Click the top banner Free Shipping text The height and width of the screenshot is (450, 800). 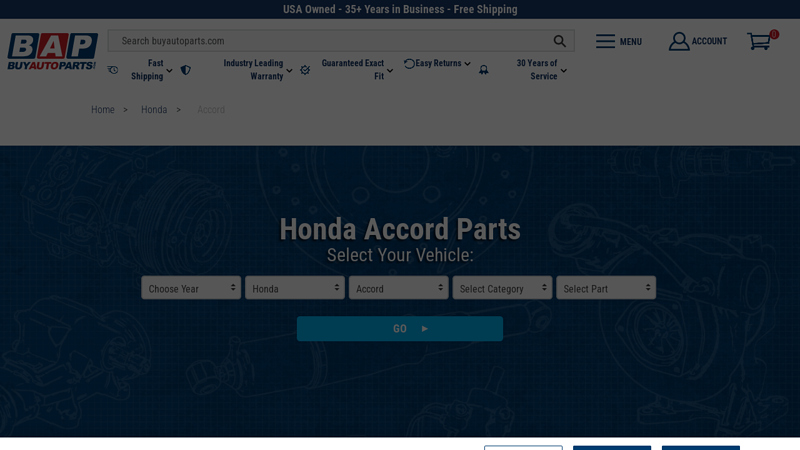[485, 9]
